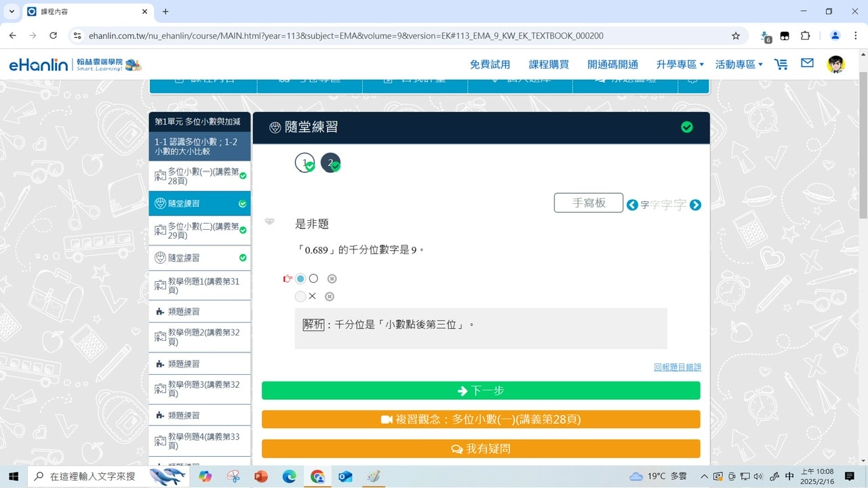868x488 pixels.
Task: Open 教學例題4(講義第33頁)
Action: [x=199, y=441]
